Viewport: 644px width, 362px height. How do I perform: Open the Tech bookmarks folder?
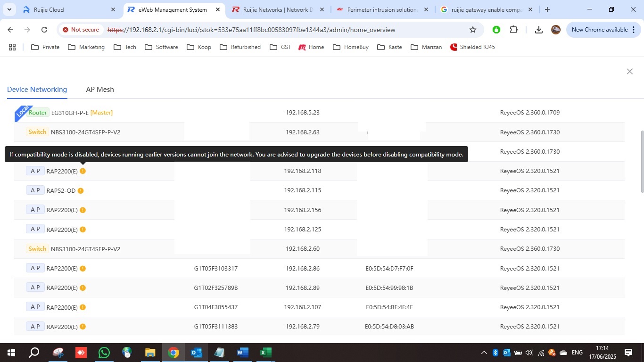pos(125,47)
